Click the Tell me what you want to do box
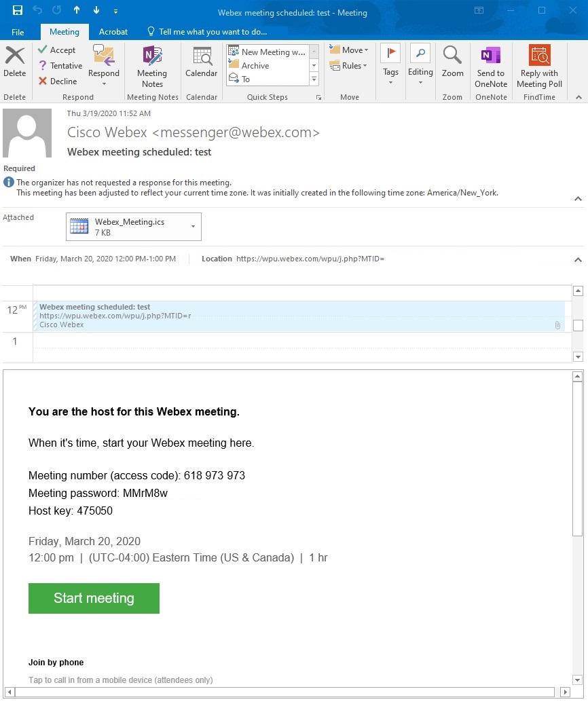The image size is (588, 704). click(212, 32)
